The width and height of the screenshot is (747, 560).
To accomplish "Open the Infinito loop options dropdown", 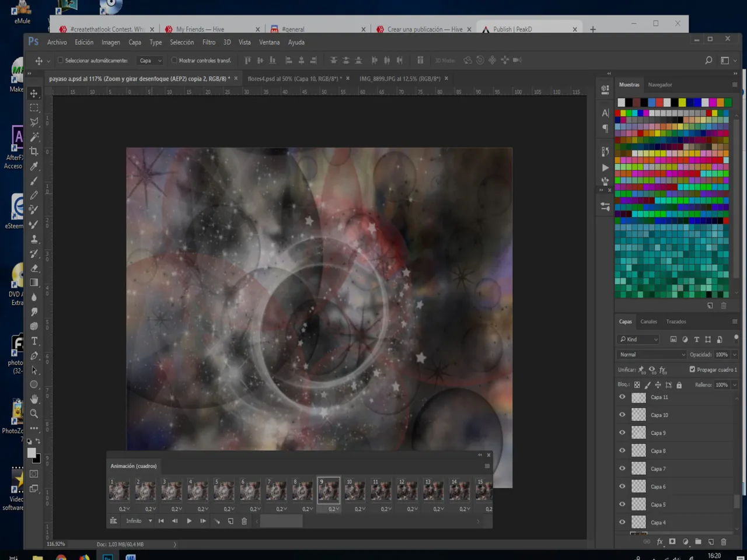I will click(139, 521).
